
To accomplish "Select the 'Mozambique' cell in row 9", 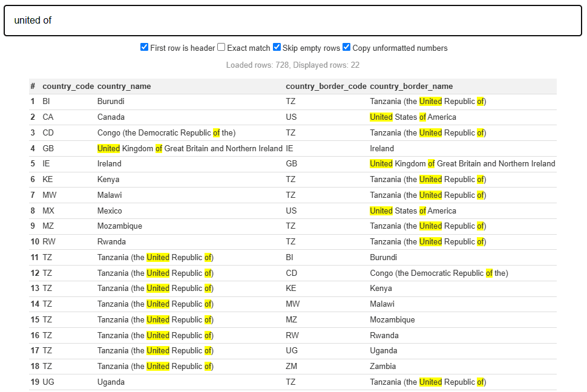I will pos(120,226).
